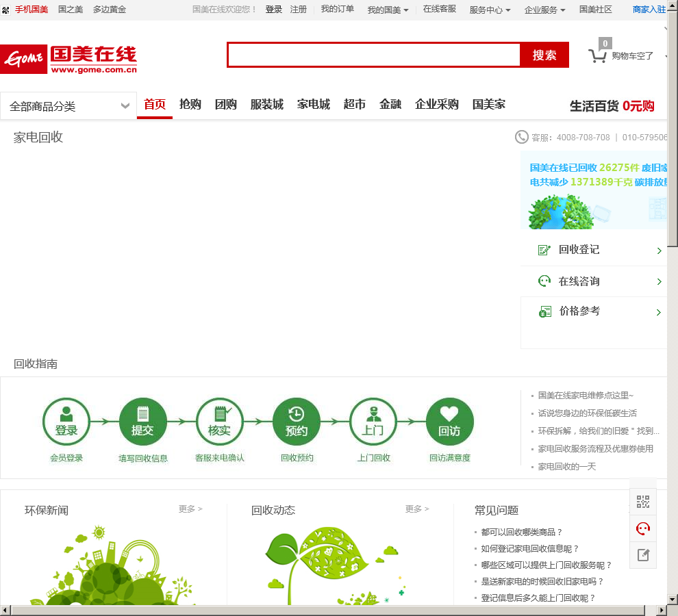Click the 回收登记 chevron arrow
678x616 pixels.
[659, 251]
